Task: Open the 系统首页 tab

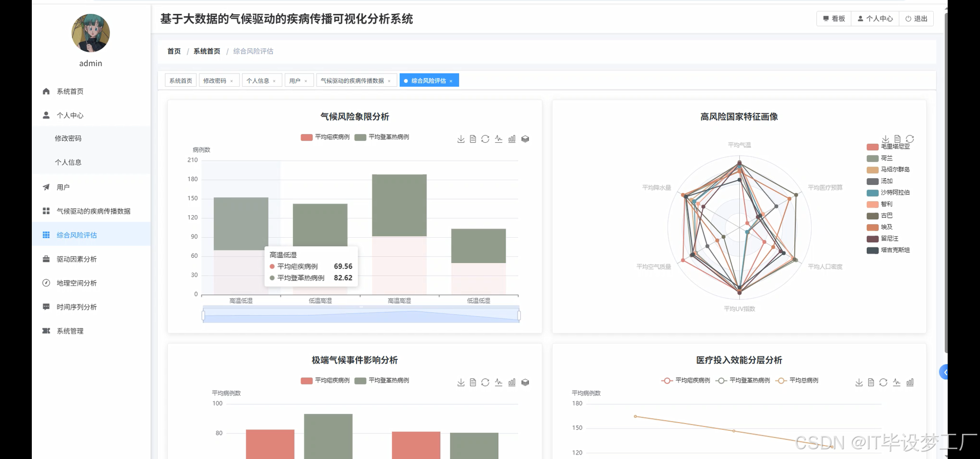Action: (181, 81)
